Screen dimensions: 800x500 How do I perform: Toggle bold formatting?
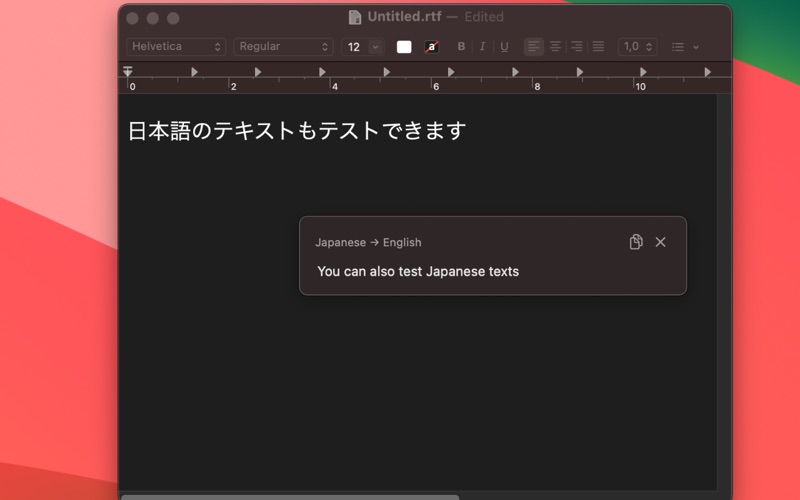pyautogui.click(x=461, y=46)
